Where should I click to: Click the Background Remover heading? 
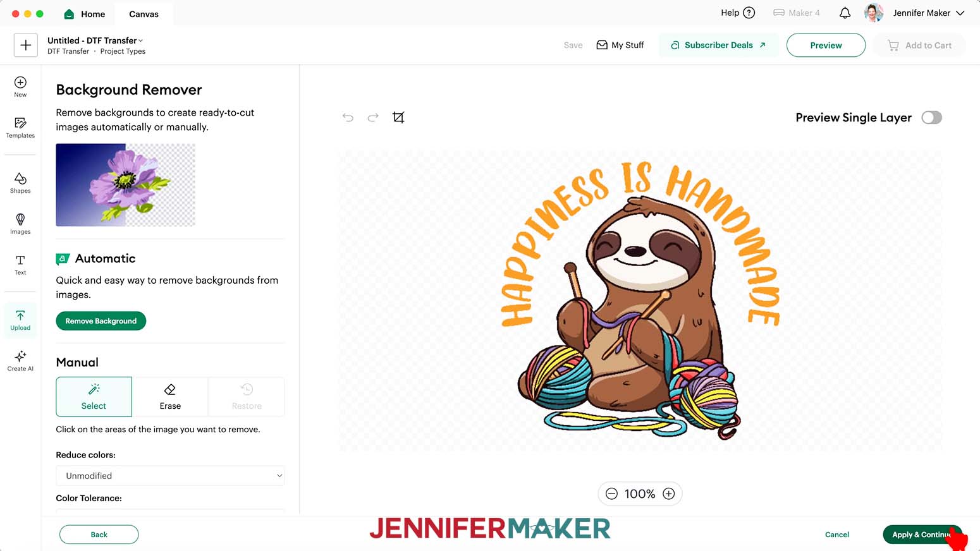pos(129,90)
